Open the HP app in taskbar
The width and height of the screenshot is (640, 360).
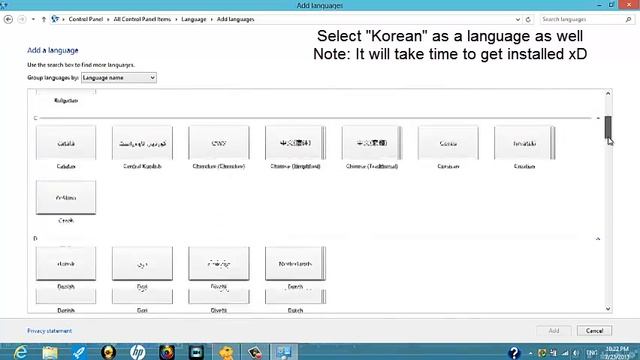(138, 352)
